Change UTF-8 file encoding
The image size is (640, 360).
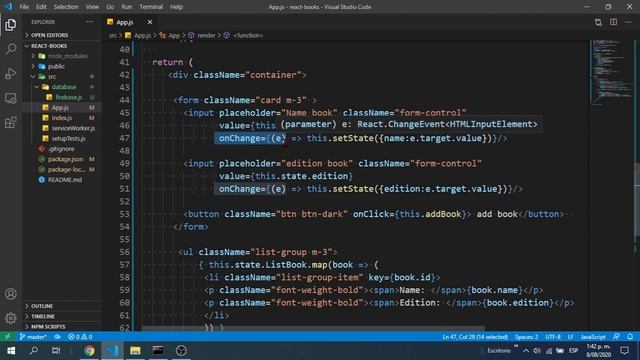[x=553, y=337]
